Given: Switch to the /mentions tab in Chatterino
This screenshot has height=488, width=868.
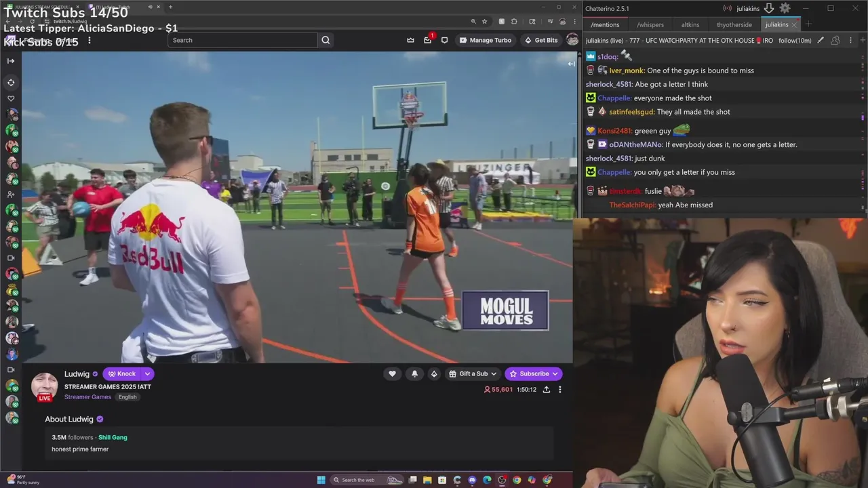Looking at the screenshot, I should [x=605, y=24].
